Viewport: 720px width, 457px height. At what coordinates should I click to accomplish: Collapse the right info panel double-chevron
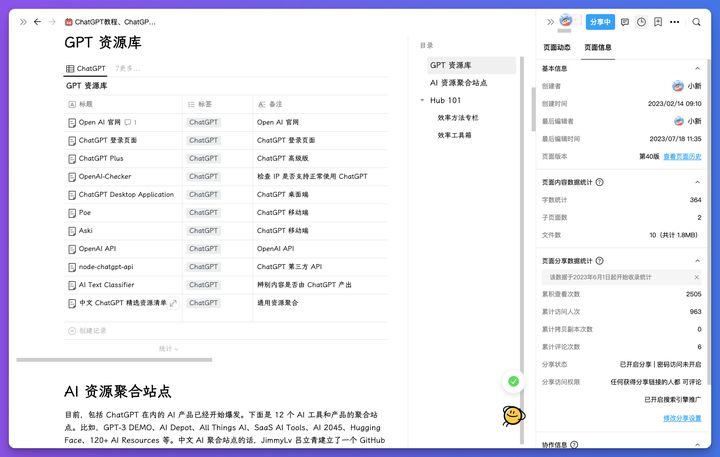coord(550,22)
